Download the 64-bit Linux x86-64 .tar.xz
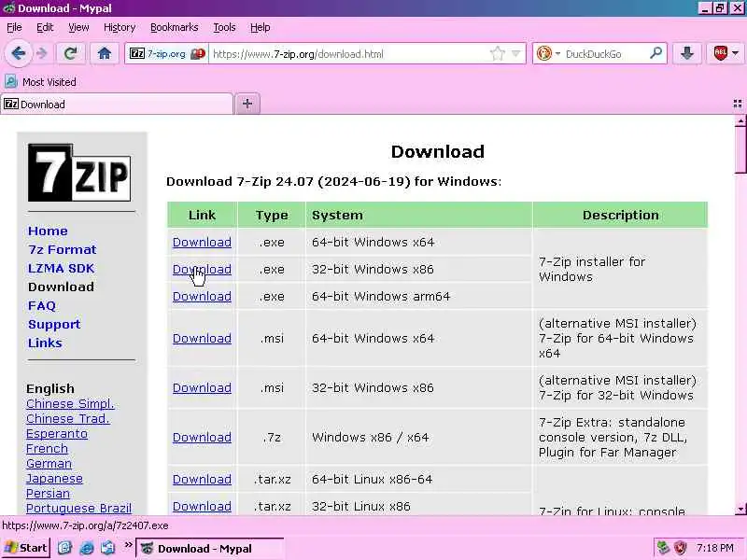 [202, 479]
